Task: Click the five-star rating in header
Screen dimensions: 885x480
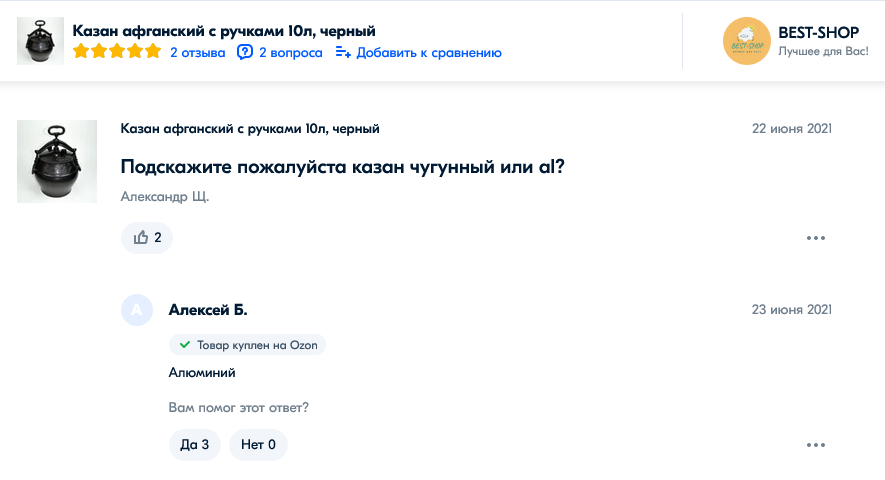Action: pos(116,52)
